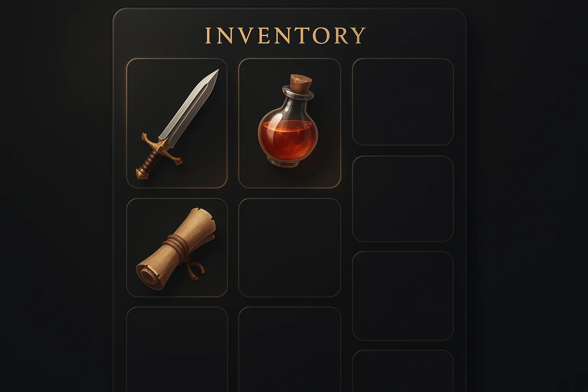Select the sword item in the inventory
Image resolution: width=588 pixels, height=392 pixels.
(177, 123)
